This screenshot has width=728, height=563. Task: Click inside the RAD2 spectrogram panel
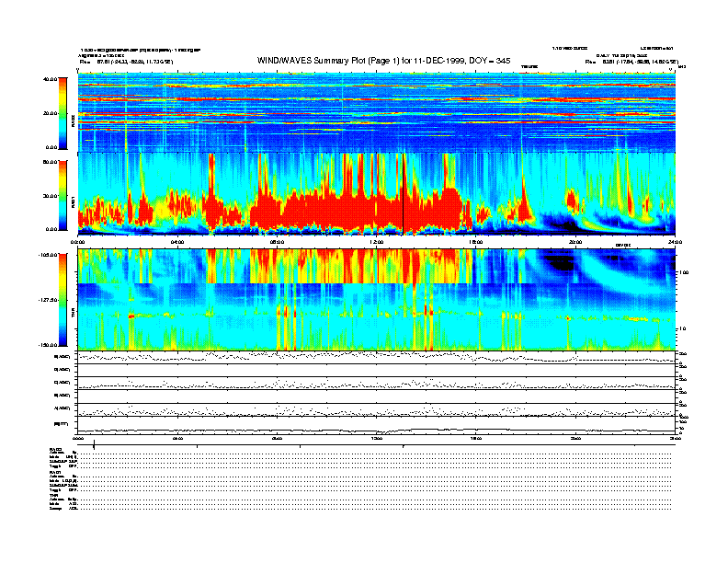coord(377,112)
